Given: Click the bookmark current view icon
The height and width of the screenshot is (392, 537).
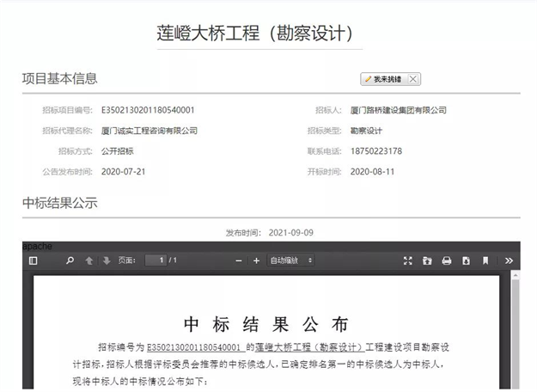Looking at the screenshot, I should (x=485, y=260).
